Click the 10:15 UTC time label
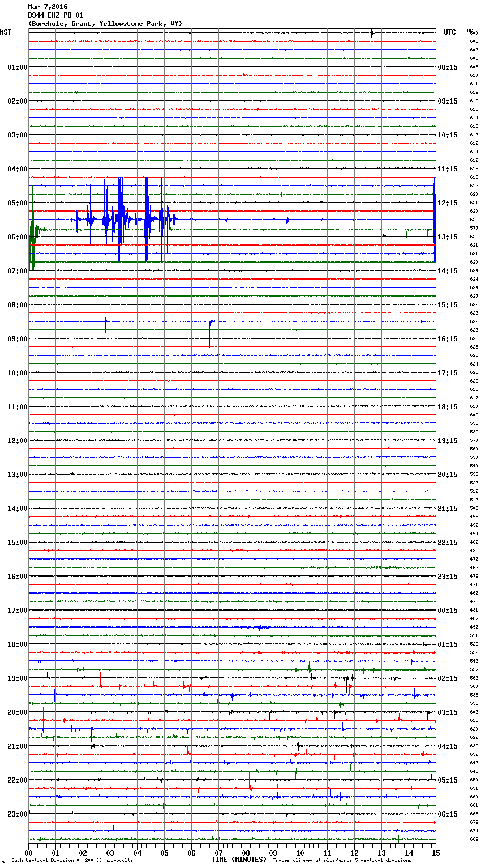 coord(448,135)
